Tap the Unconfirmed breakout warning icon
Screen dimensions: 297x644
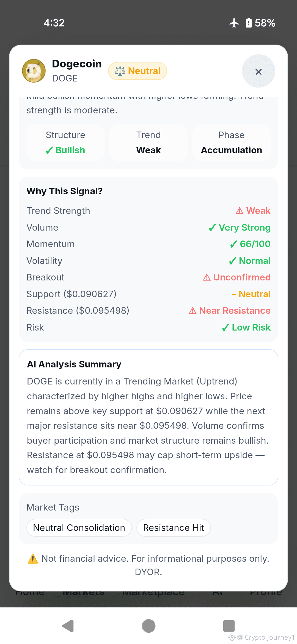click(x=207, y=277)
